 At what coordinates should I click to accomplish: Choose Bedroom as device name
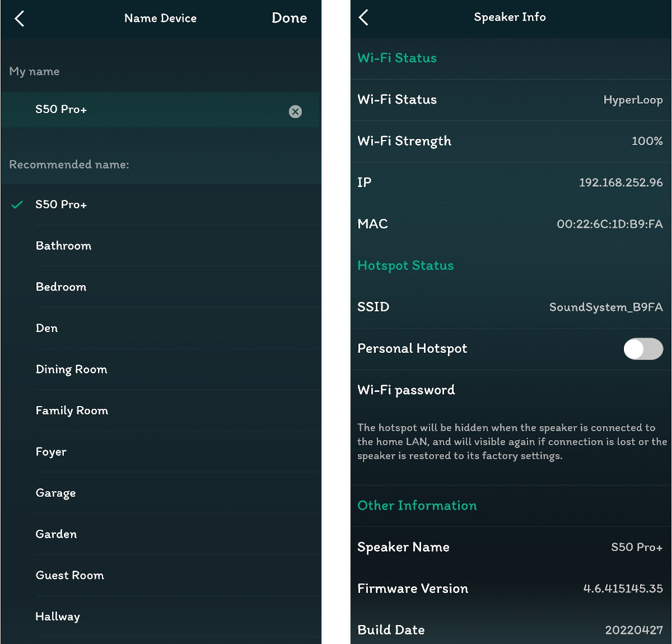tap(161, 287)
